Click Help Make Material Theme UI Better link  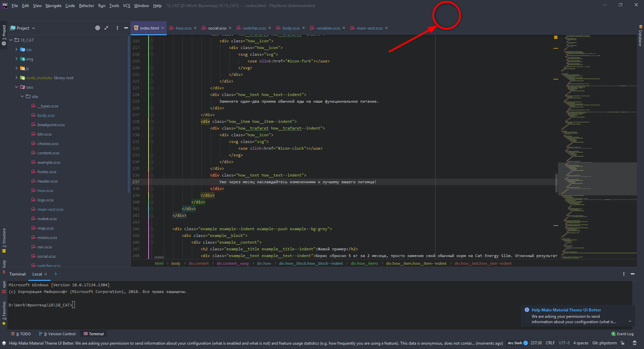566,310
